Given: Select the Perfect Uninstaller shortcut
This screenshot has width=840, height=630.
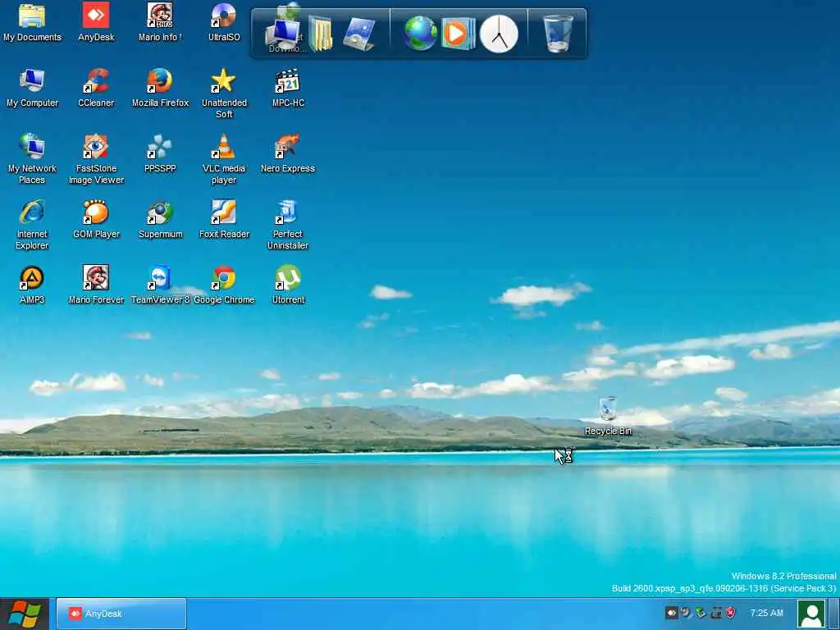Looking at the screenshot, I should 288,225.
